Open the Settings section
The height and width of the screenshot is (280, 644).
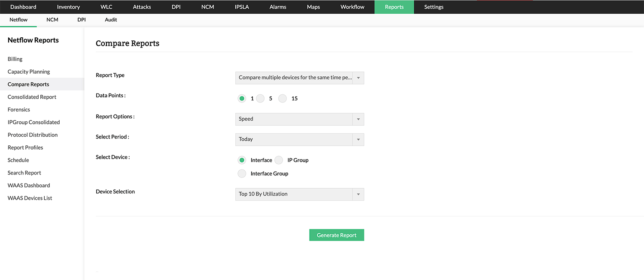pyautogui.click(x=434, y=7)
